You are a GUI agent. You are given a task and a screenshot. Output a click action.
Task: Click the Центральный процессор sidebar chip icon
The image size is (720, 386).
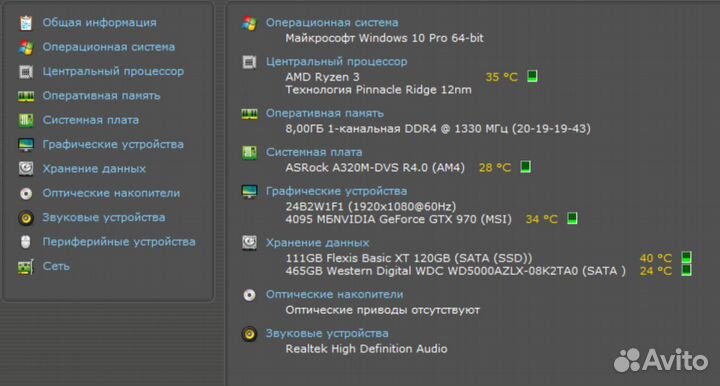click(x=26, y=72)
